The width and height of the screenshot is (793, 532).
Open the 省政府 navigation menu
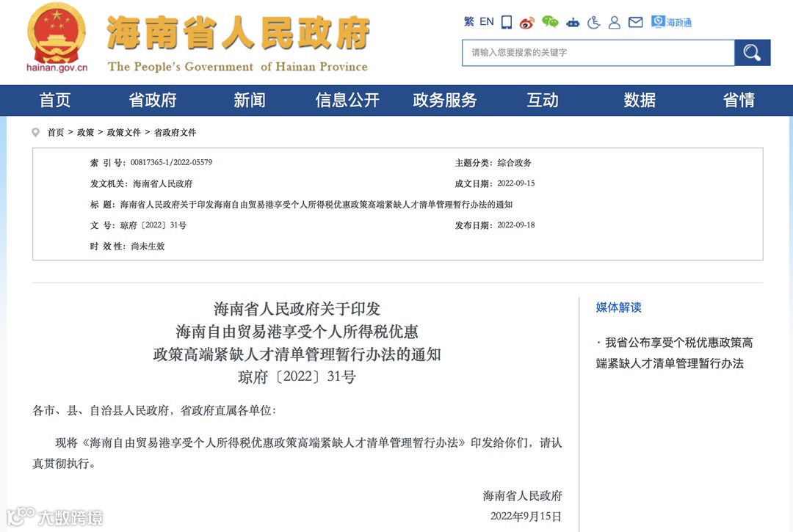coord(152,100)
